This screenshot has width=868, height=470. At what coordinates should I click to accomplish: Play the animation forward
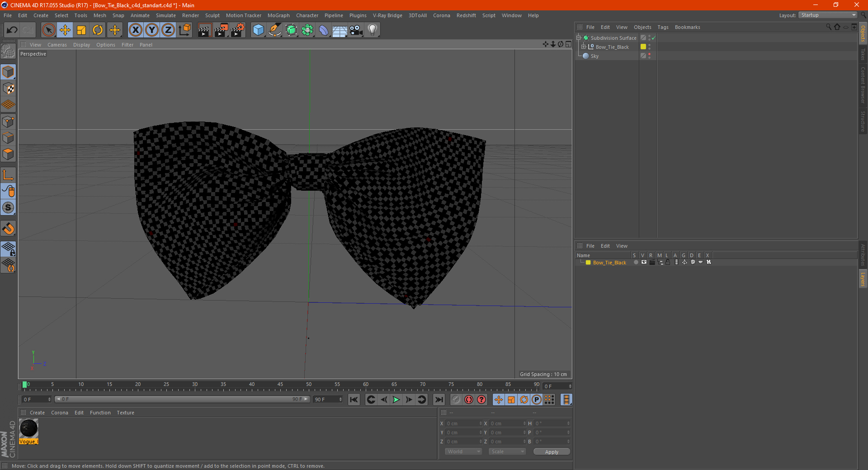[396, 399]
